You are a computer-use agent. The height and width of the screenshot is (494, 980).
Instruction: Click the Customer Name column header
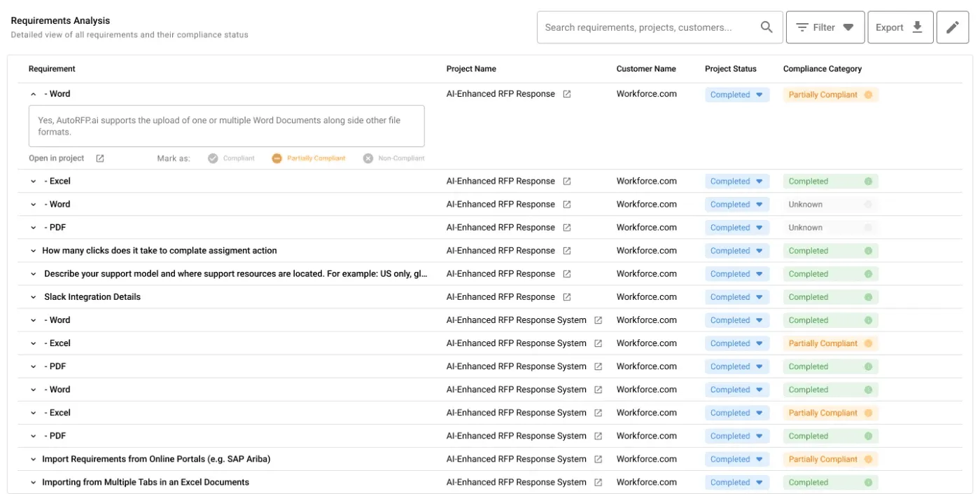(646, 69)
